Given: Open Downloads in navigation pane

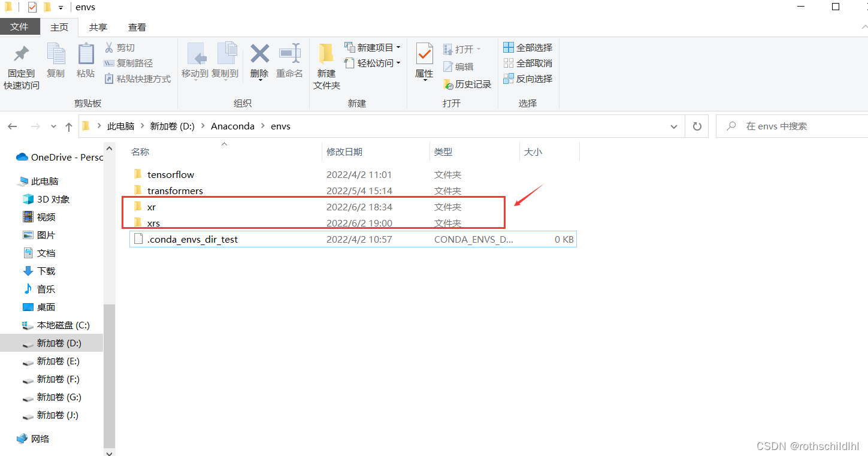Looking at the screenshot, I should coord(40,271).
